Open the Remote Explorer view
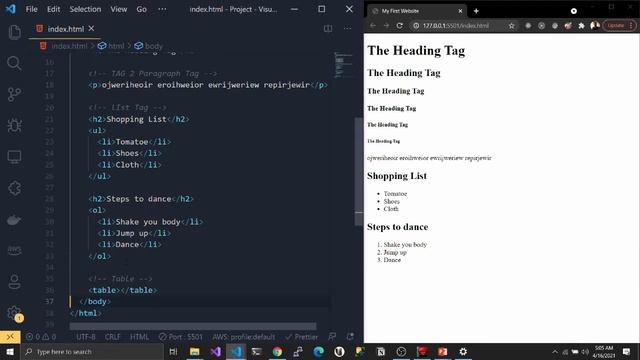This screenshot has width=640, height=360. point(14,157)
